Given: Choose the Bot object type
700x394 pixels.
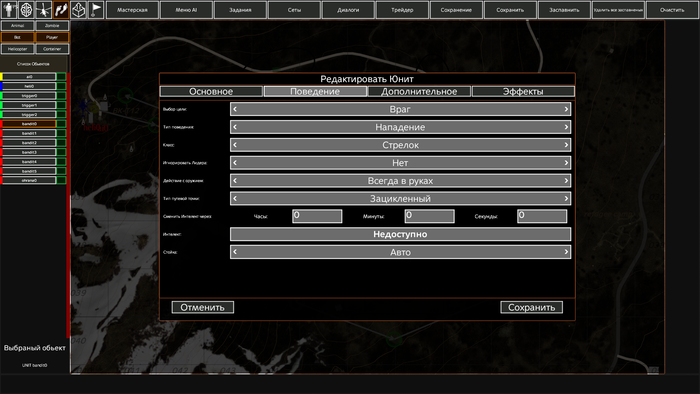Looking at the screenshot, I should [17, 37].
